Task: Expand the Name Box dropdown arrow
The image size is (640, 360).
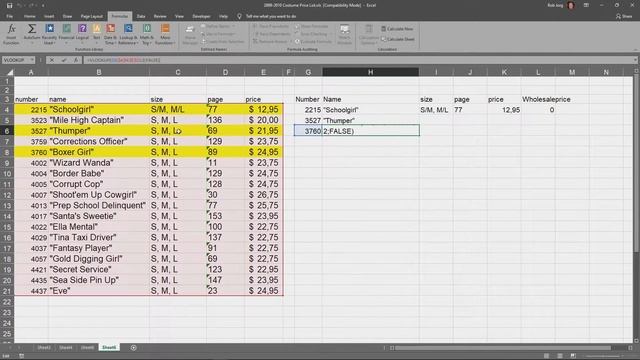Action: point(32,60)
